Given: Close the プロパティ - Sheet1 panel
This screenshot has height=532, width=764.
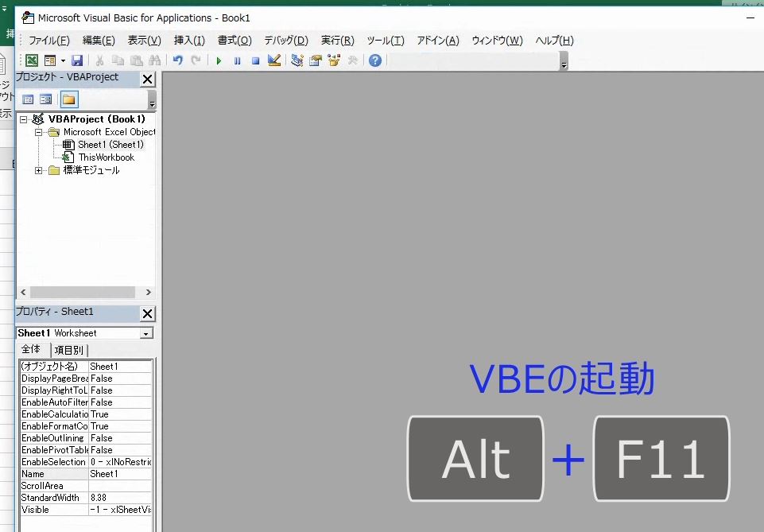Looking at the screenshot, I should [x=147, y=313].
